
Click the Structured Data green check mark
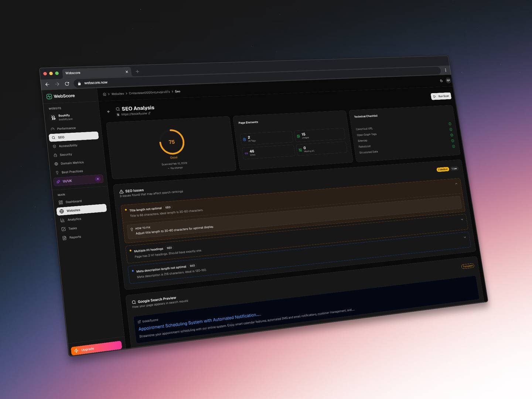click(x=453, y=146)
